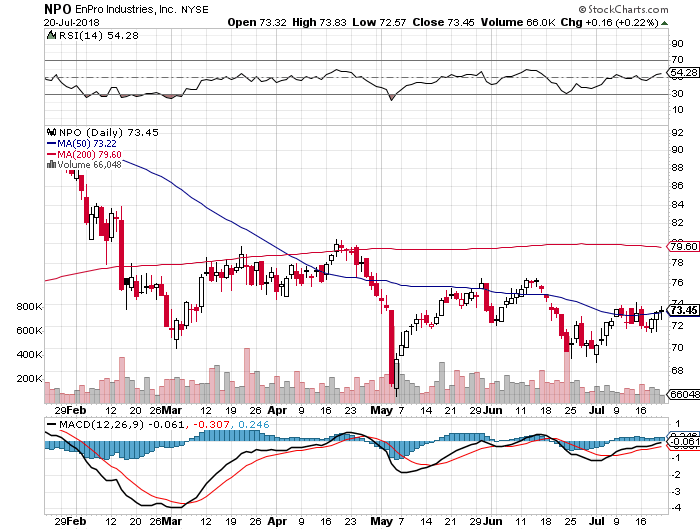Click the 200K volume axis label
Screen dimensions: 700x530
click(29, 379)
